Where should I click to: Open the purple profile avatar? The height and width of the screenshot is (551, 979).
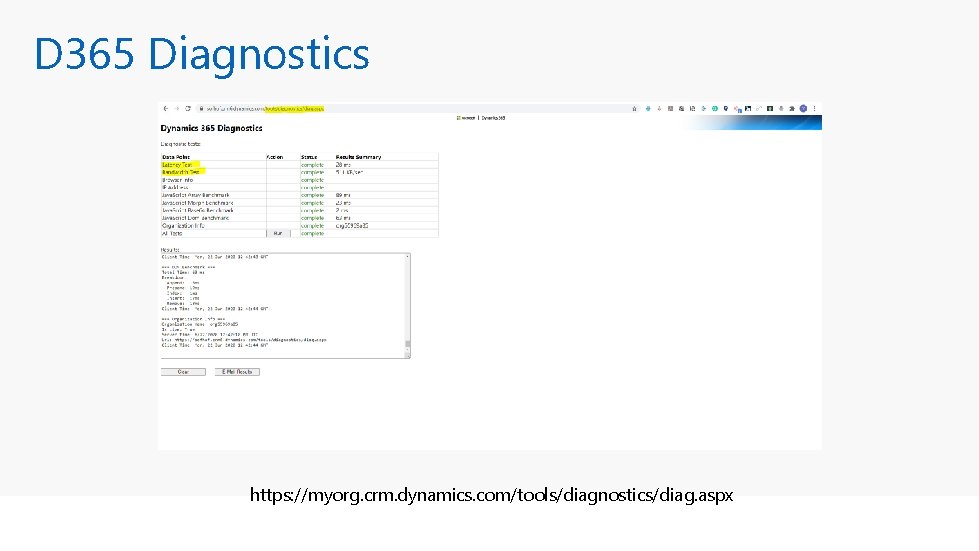(x=804, y=109)
